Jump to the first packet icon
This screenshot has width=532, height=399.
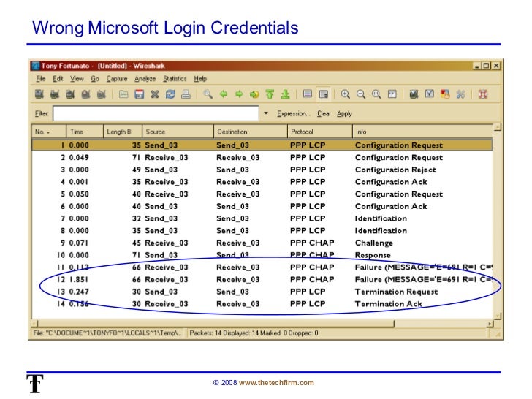[x=270, y=94]
